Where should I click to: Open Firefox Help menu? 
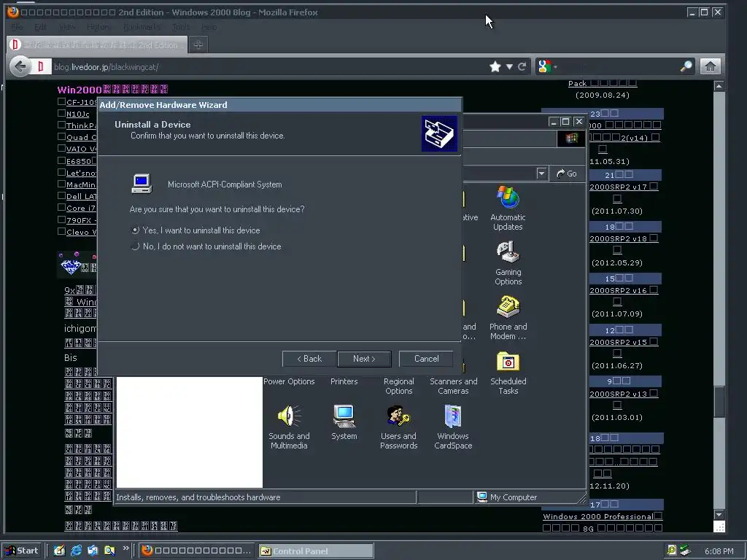209,27
